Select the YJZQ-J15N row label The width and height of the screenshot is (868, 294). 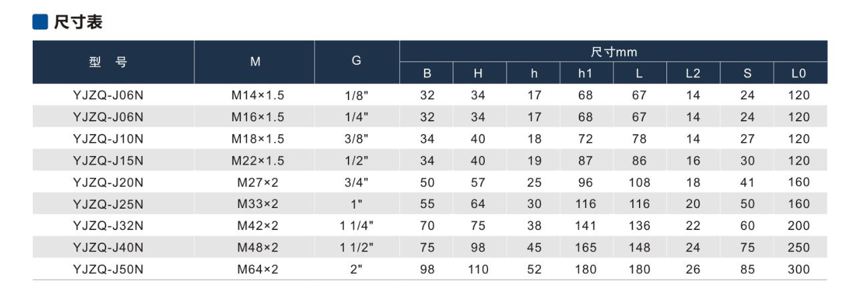tap(108, 161)
